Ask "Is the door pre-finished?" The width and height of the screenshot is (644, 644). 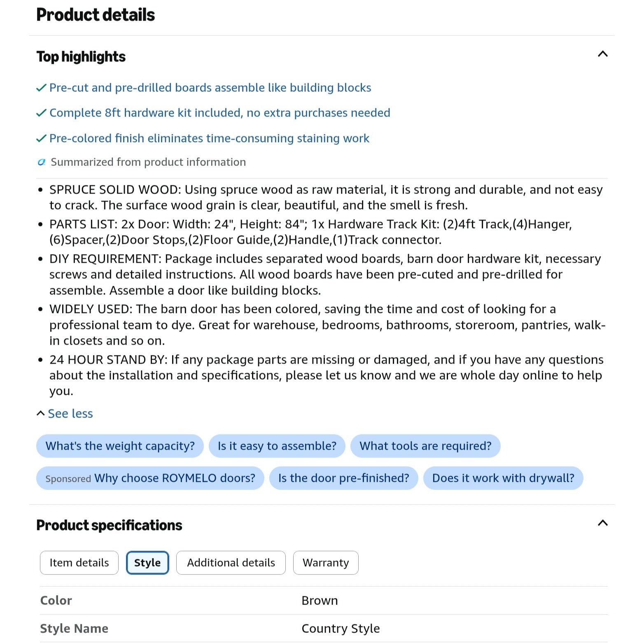(343, 478)
